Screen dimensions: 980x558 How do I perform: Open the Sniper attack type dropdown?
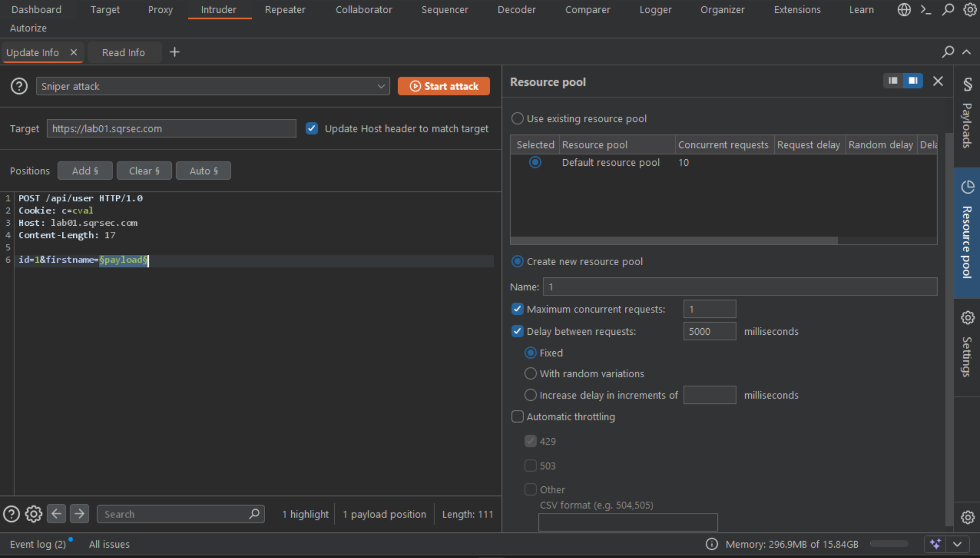click(212, 86)
